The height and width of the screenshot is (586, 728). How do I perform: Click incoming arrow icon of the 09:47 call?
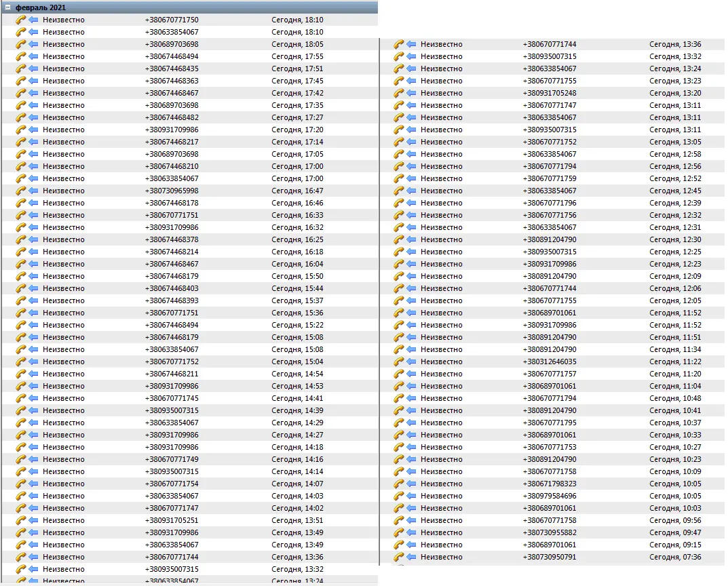[x=411, y=532]
